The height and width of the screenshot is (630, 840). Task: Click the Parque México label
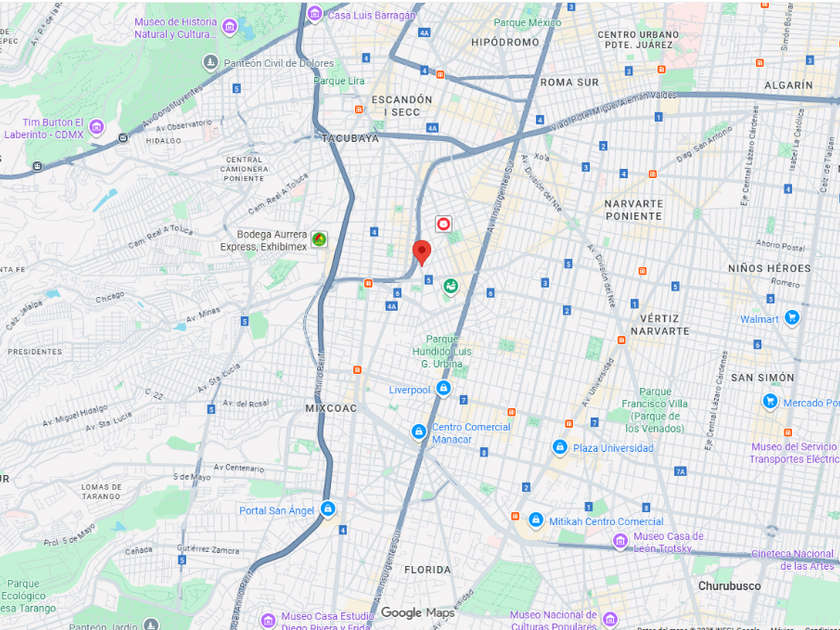527,22
